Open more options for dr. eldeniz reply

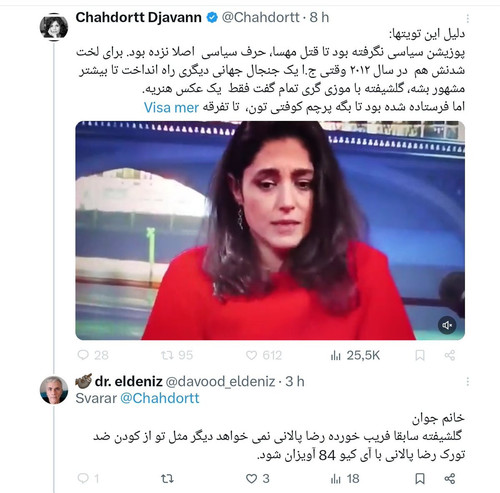468,382
